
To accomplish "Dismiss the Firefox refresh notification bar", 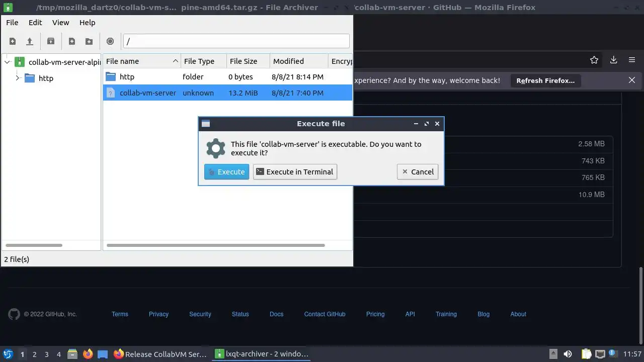I will (632, 80).
